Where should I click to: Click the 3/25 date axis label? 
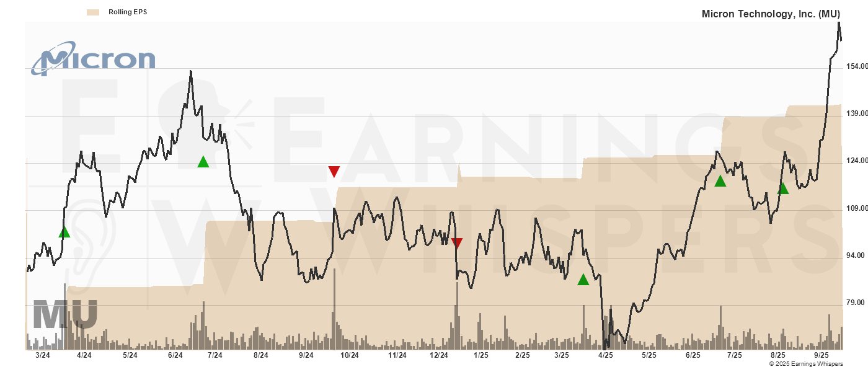(562, 355)
